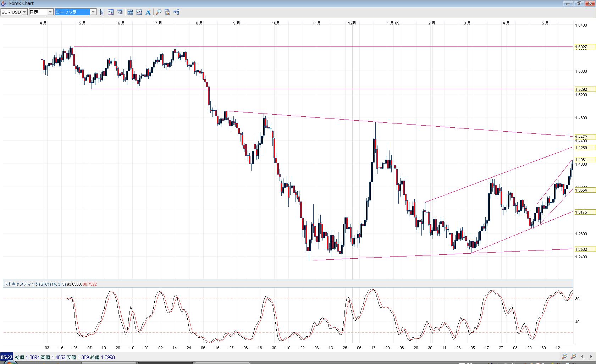The image size is (596, 364).
Task: Expand the 日足 timeframe dropdown
Action: click(50, 12)
